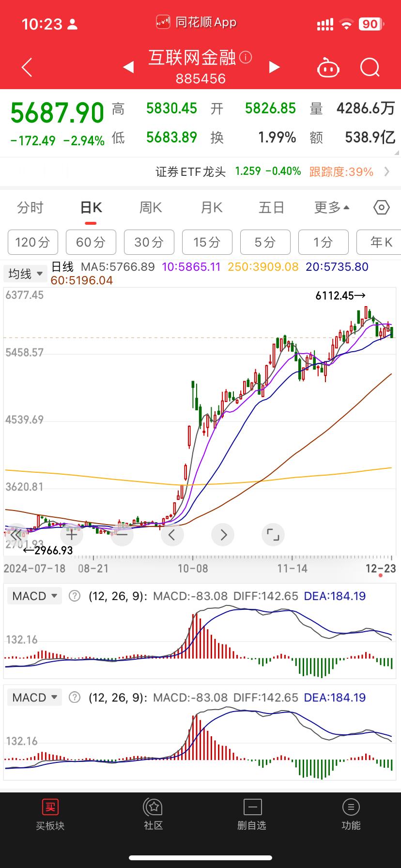Zoom out chart with minus button
Screen dimensions: 401x868
click(x=122, y=535)
